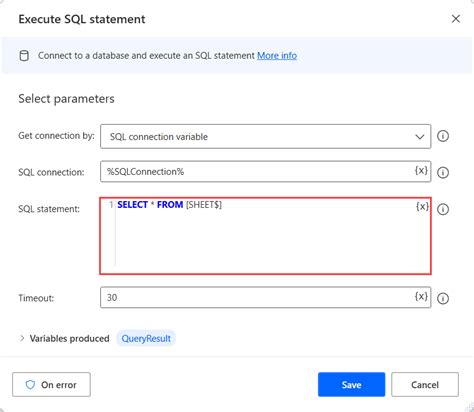474x412 pixels.
Task: Open the More info link
Action: [277, 55]
